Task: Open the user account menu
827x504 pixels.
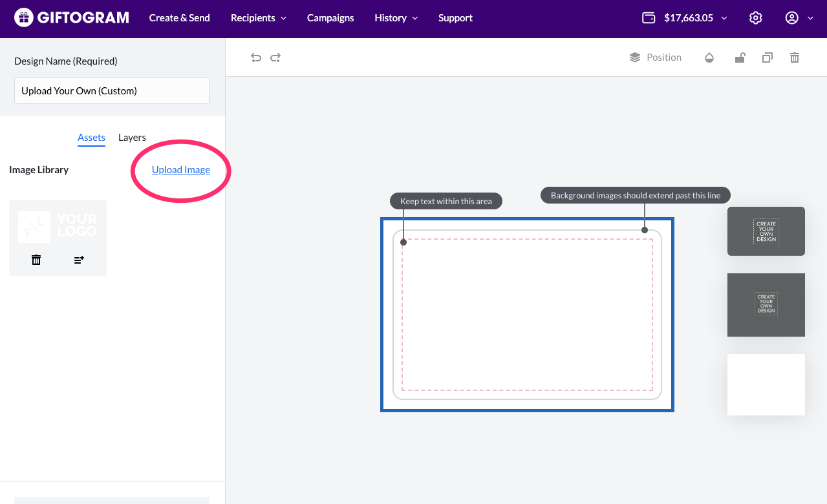Action: [x=799, y=18]
